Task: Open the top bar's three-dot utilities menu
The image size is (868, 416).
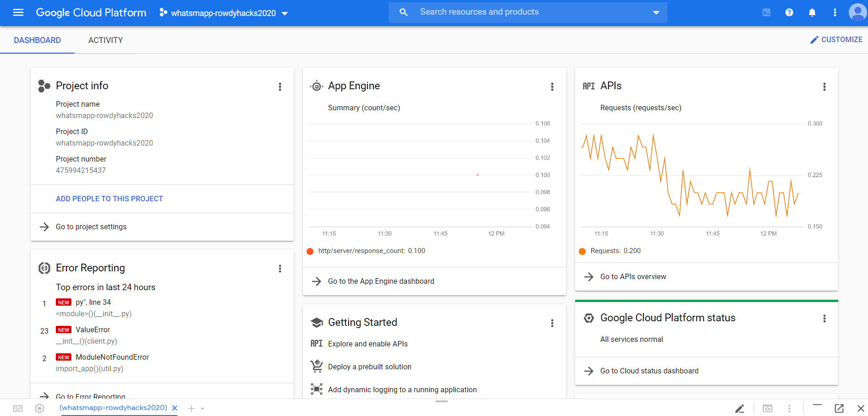Action: click(835, 12)
